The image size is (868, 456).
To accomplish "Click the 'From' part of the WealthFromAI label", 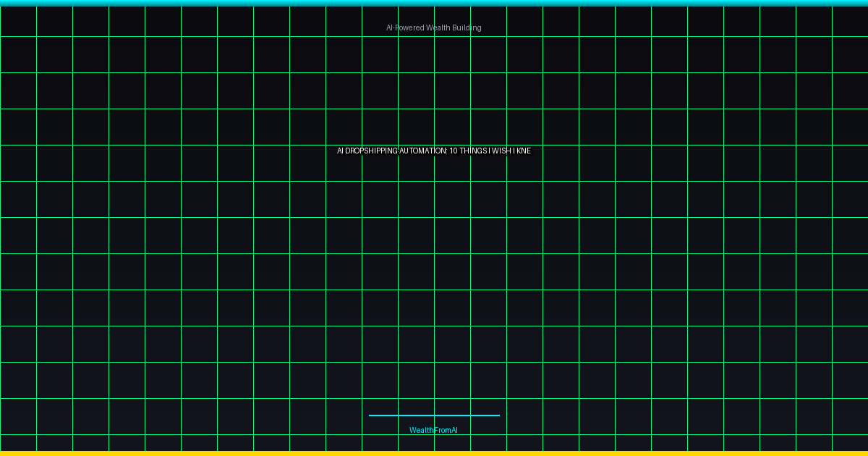I will [441, 430].
